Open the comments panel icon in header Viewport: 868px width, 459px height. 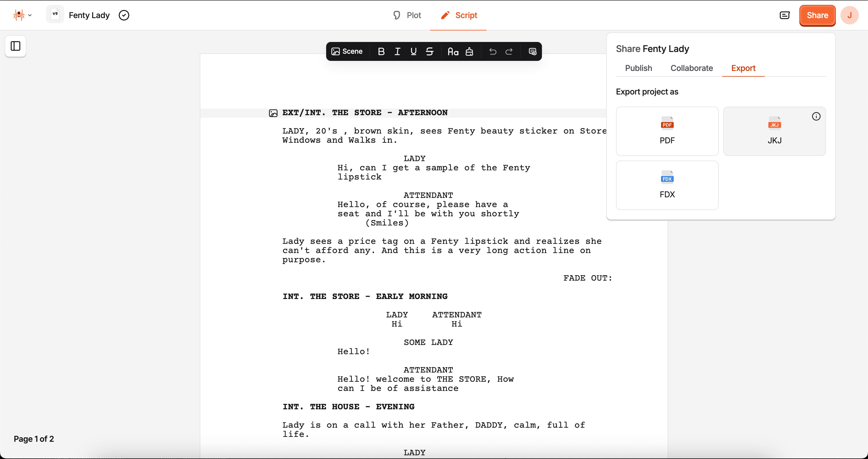coord(784,15)
